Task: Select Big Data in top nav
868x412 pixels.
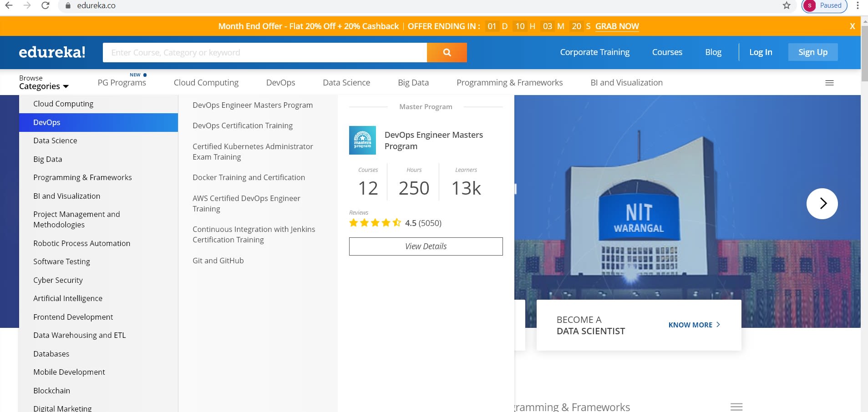Action: [413, 82]
